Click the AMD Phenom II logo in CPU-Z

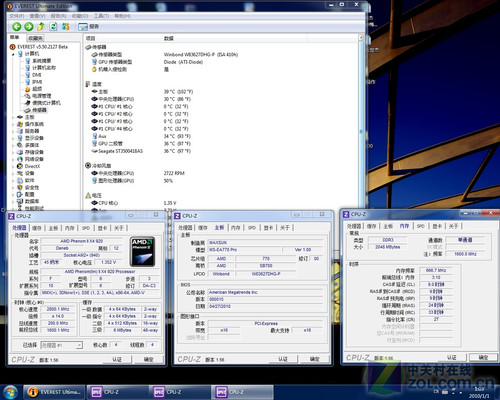click(x=142, y=251)
